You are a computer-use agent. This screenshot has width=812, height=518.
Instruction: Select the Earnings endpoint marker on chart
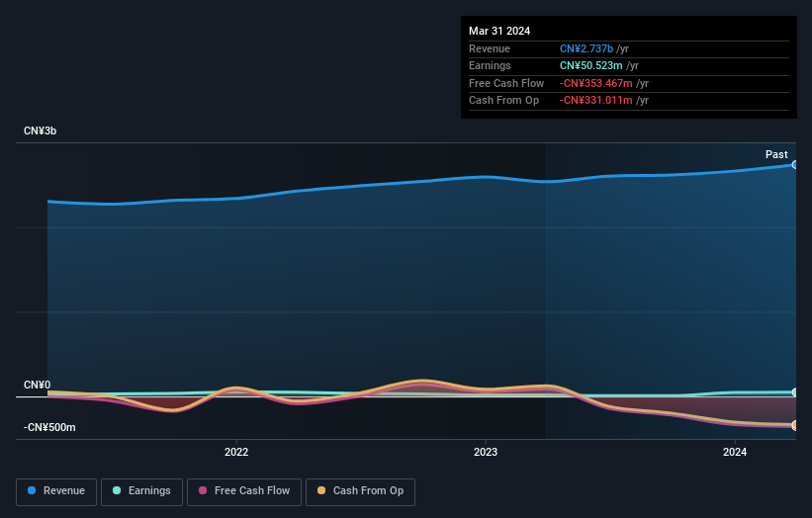tap(794, 392)
